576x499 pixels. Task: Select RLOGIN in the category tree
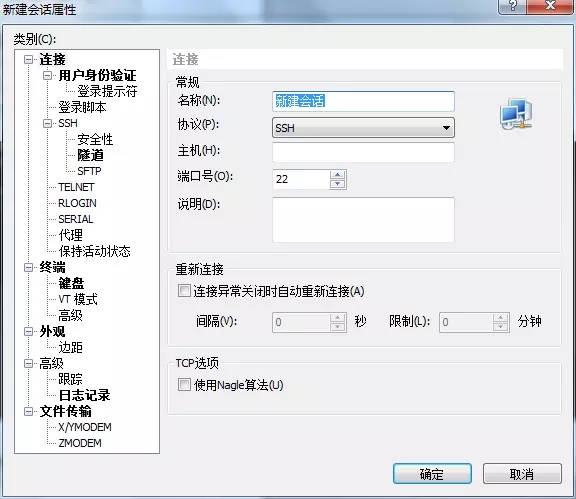click(77, 203)
